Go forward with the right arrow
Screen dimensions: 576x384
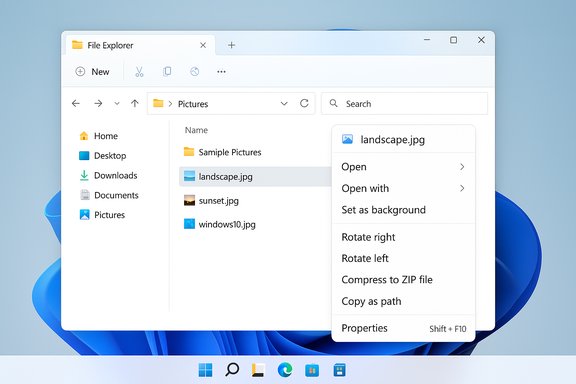point(98,104)
